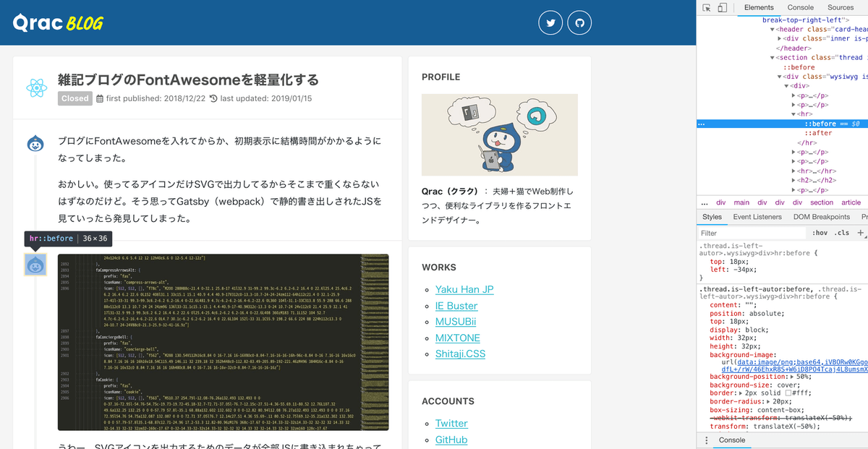Activate the inspect element cursor tool
The image size is (868, 449).
tap(707, 8)
